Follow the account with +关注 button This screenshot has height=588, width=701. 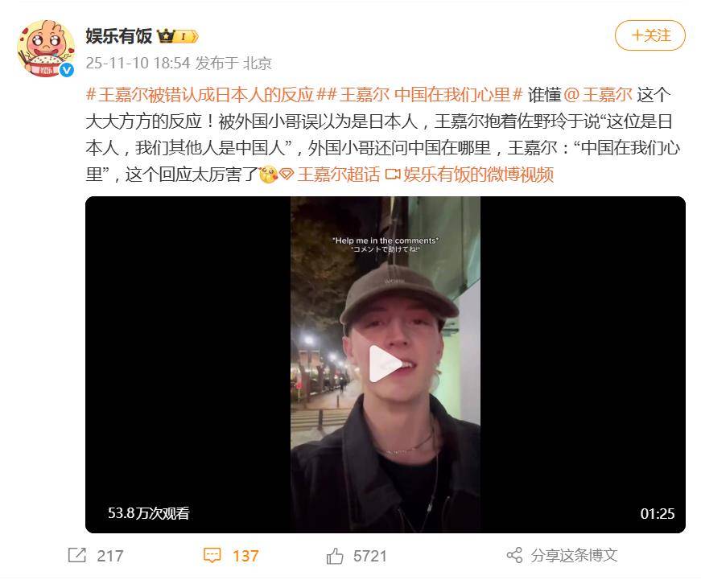(650, 35)
